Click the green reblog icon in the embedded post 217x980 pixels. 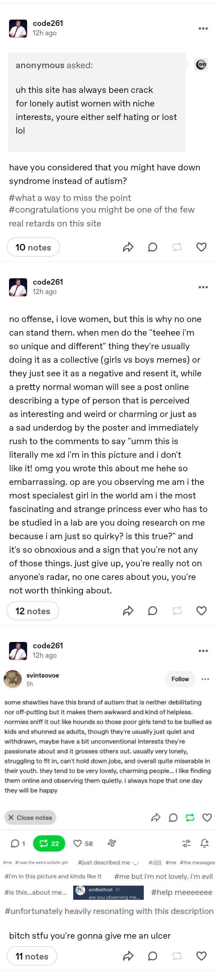pos(190,817)
